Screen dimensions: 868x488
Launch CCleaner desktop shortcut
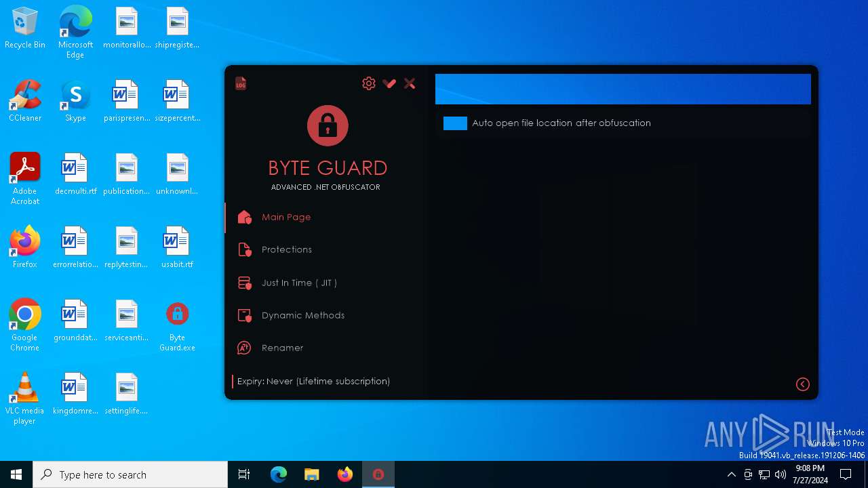[x=25, y=102]
